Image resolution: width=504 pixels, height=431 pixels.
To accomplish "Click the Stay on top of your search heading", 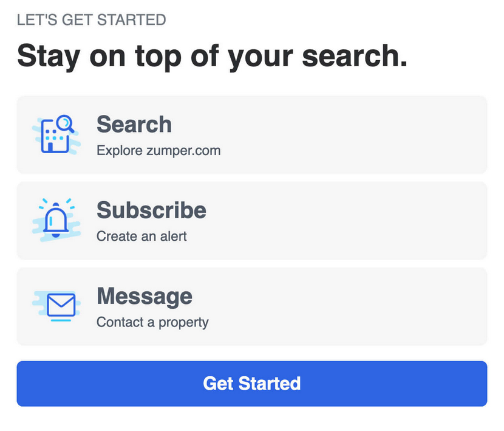I will click(213, 55).
